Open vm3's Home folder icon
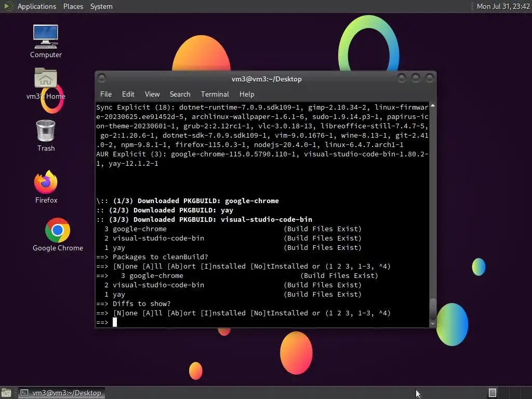This screenshot has width=532, height=399. click(x=46, y=84)
